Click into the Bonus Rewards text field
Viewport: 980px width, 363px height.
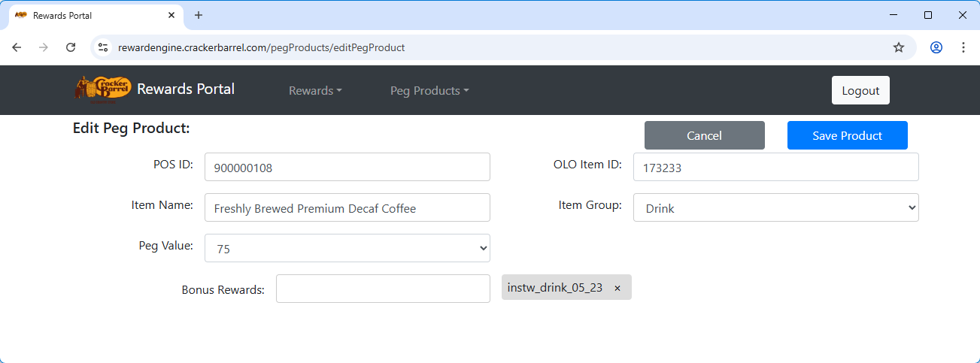383,289
